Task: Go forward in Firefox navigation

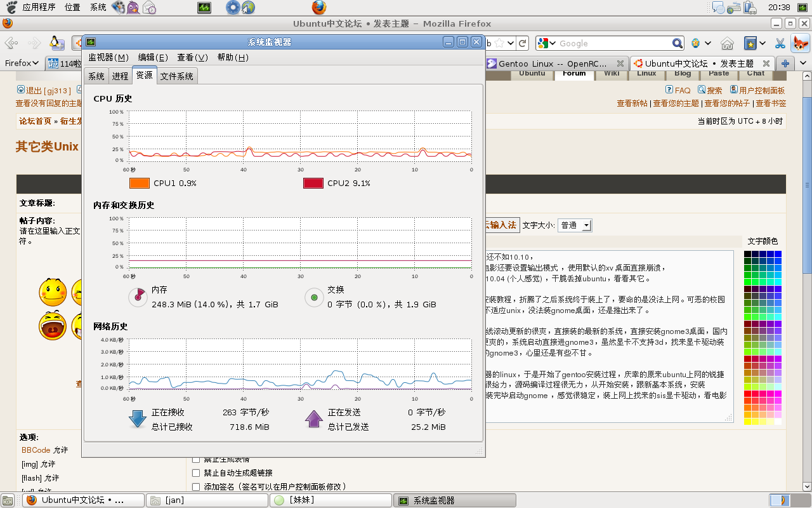Action: click(x=34, y=43)
